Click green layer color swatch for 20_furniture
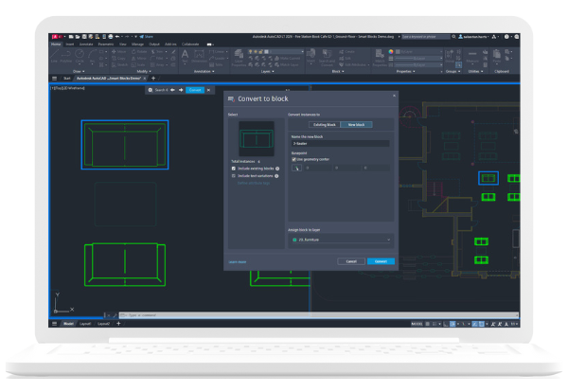The width and height of the screenshot is (568, 392). tap(294, 240)
